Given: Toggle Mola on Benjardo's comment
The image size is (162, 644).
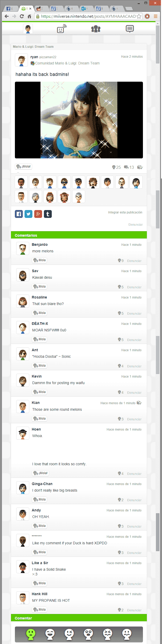Looking at the screenshot, I should [39, 260].
